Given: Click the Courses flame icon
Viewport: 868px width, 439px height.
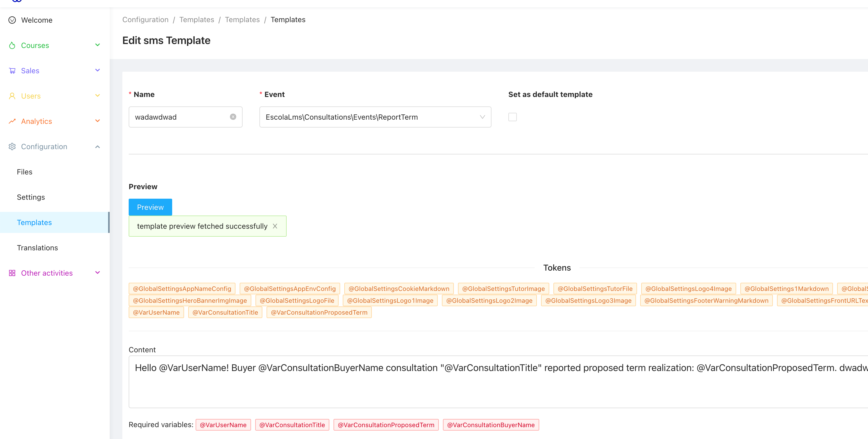Looking at the screenshot, I should 12,45.
